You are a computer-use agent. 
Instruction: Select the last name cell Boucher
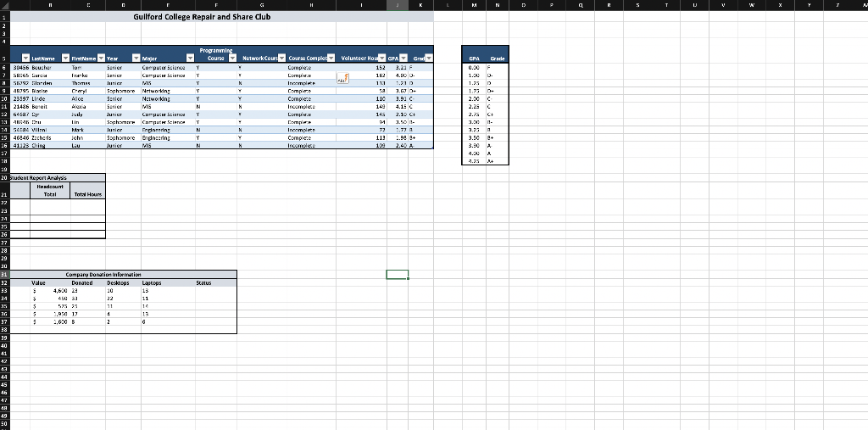[x=50, y=67]
